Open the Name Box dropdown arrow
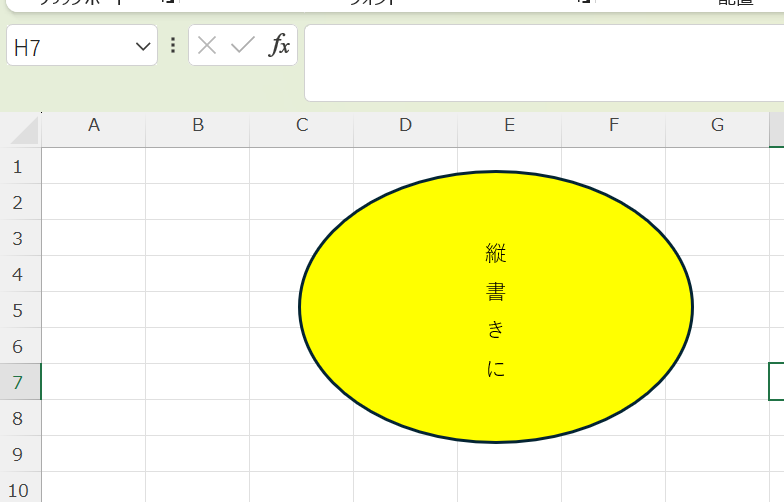The height and width of the screenshot is (502, 784). tap(142, 47)
